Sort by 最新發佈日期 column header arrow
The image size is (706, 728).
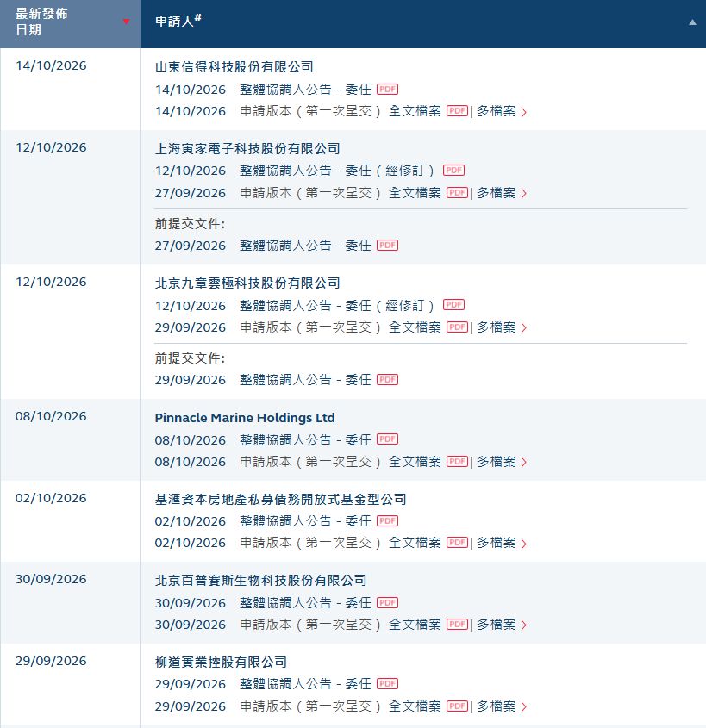point(126,22)
